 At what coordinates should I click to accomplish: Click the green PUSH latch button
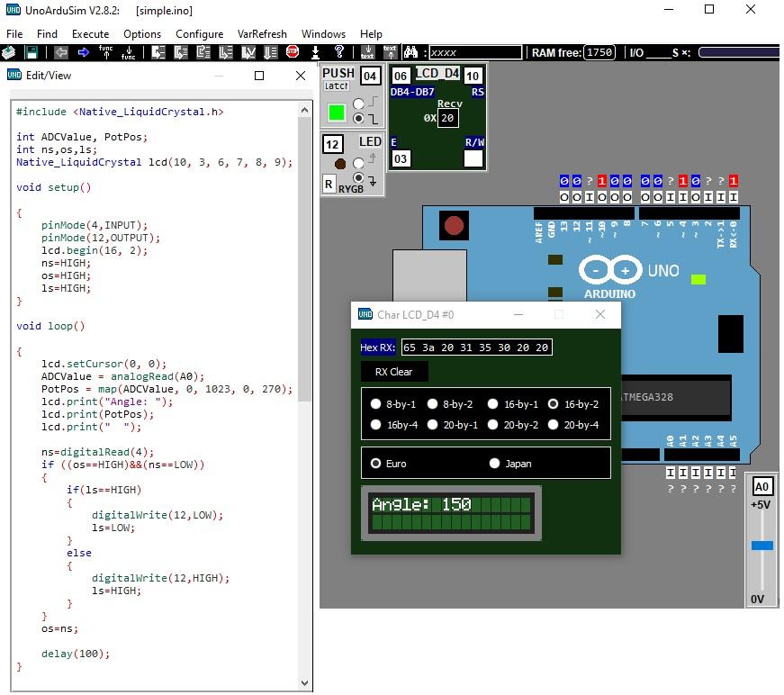tap(337, 113)
